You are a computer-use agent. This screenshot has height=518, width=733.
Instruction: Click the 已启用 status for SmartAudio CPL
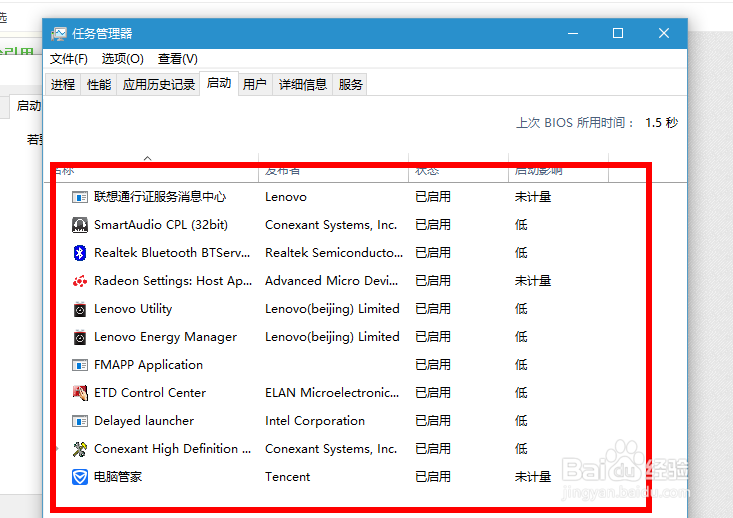(433, 225)
